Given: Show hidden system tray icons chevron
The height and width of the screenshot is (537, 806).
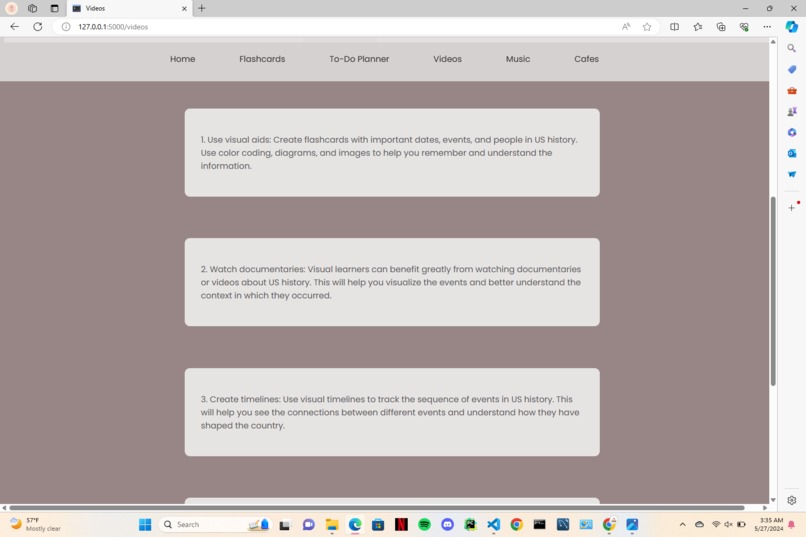Looking at the screenshot, I should click(683, 524).
